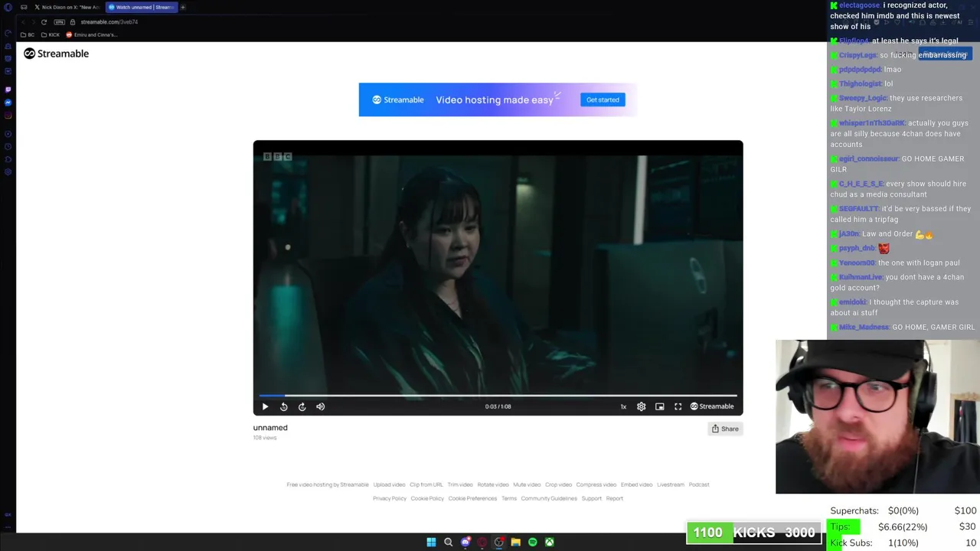Viewport: 980px width, 551px height.
Task: Open Twitch in the Opera sidebar
Action: (8, 90)
